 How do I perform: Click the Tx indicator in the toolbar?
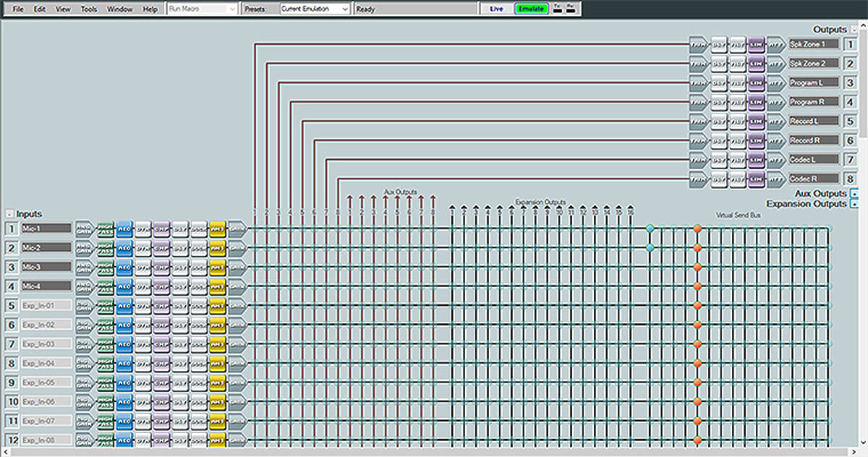pyautogui.click(x=558, y=9)
